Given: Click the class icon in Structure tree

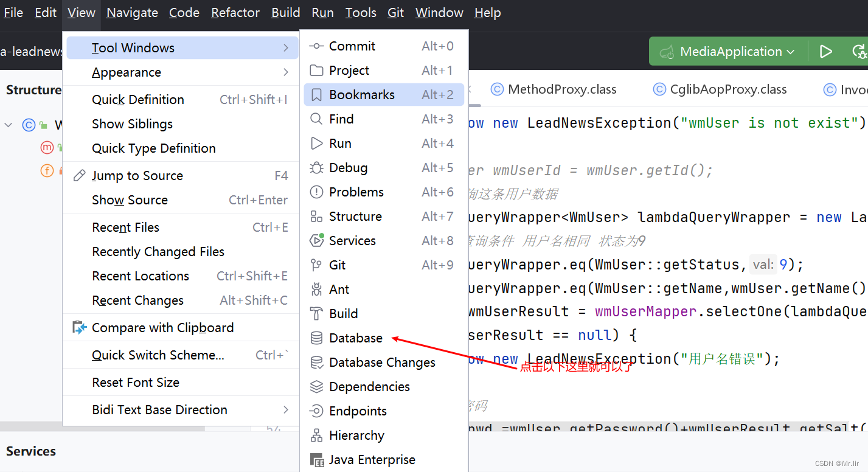Looking at the screenshot, I should coord(29,125).
